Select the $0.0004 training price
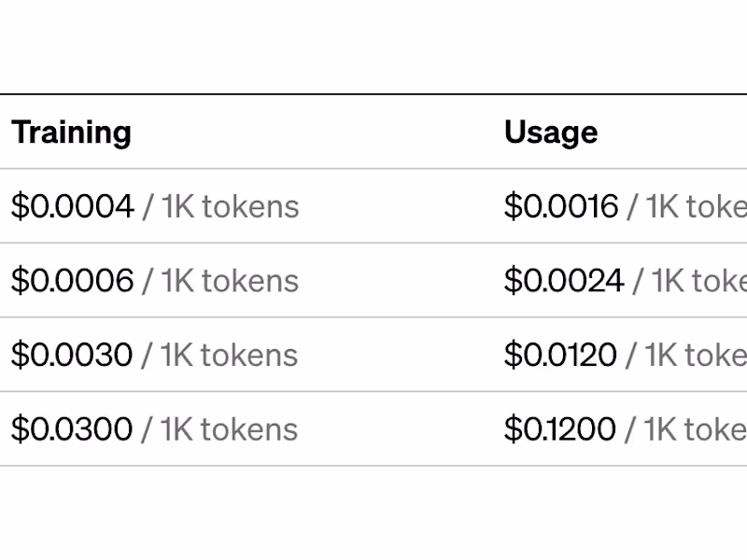 [x=73, y=206]
